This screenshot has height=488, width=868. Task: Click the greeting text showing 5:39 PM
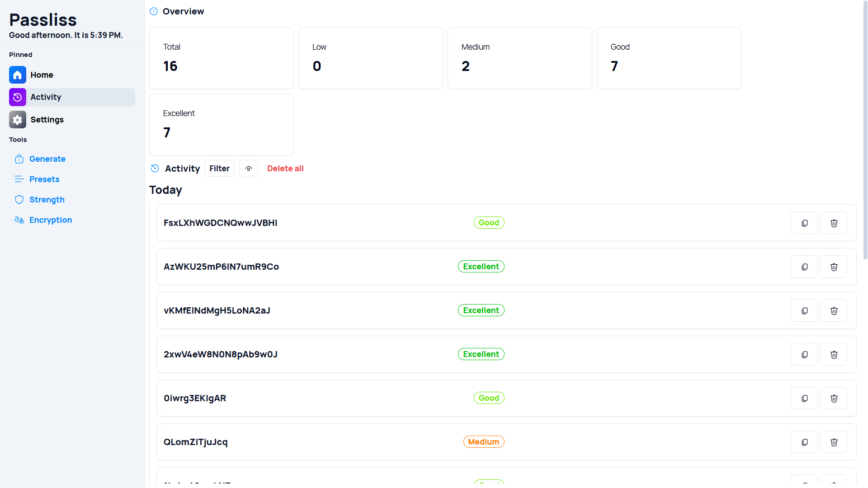(x=66, y=35)
